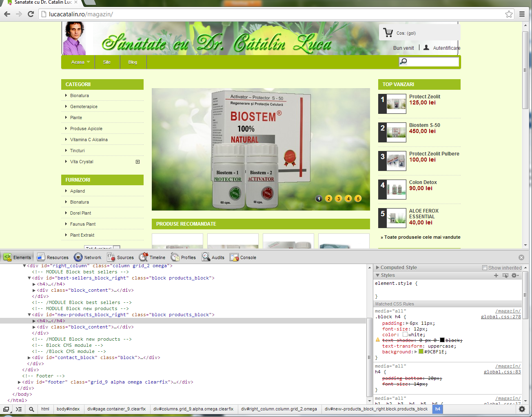Image resolution: width=532 pixels, height=417 pixels.
Task: Select slider page 5 dot
Action: coord(358,199)
